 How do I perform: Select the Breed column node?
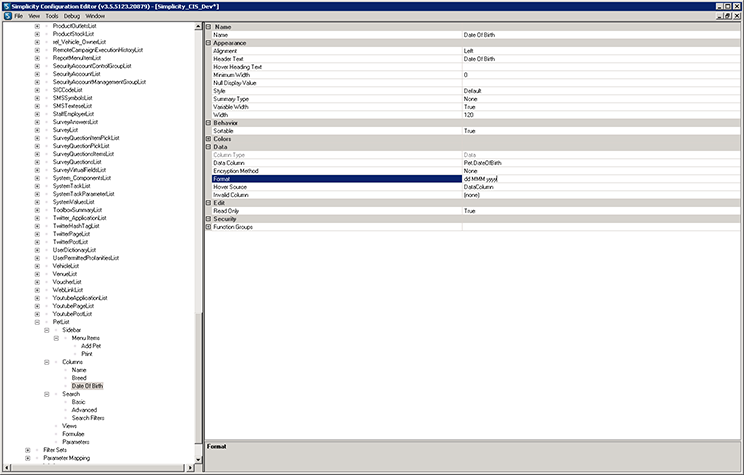click(79, 378)
